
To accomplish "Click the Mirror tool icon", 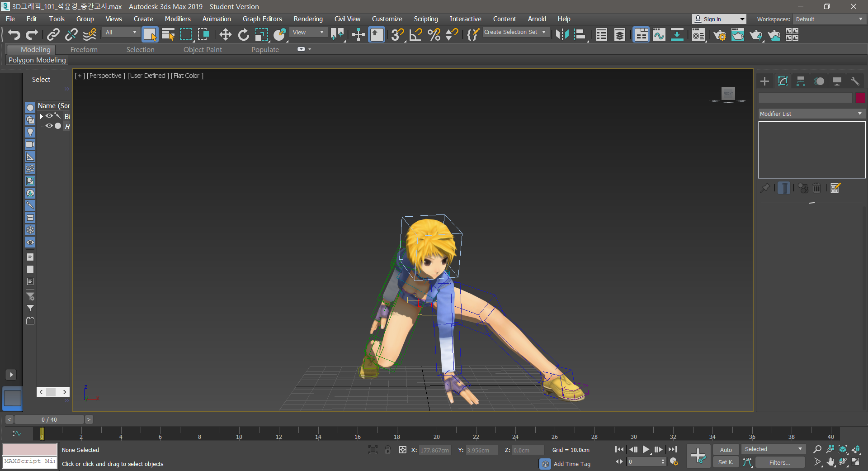I will coord(562,35).
